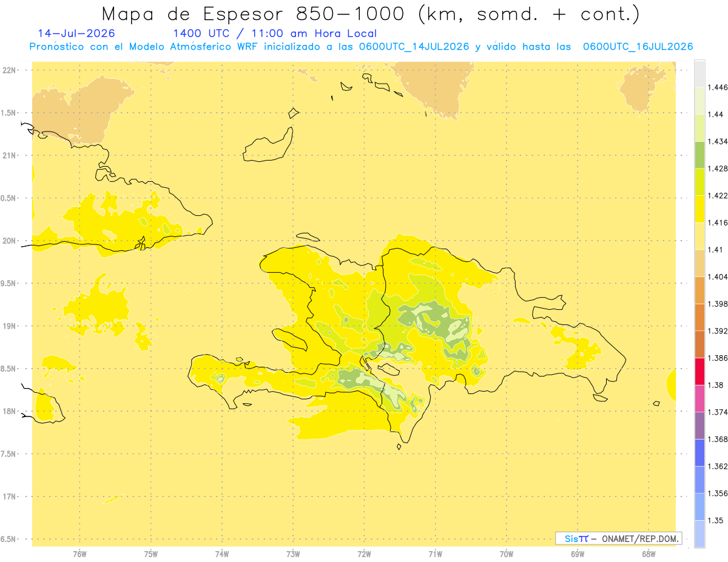
Task: Click the bright yellow swatch between 1.416 and 1.422
Action: coord(699,209)
